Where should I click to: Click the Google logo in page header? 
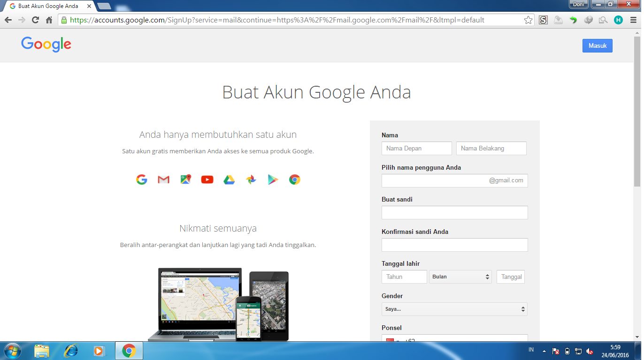pyautogui.click(x=46, y=44)
